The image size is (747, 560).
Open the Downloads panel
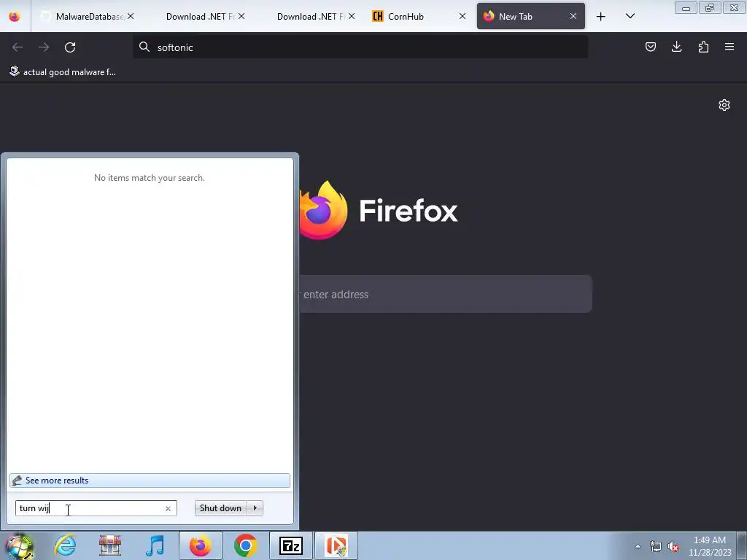(x=676, y=47)
